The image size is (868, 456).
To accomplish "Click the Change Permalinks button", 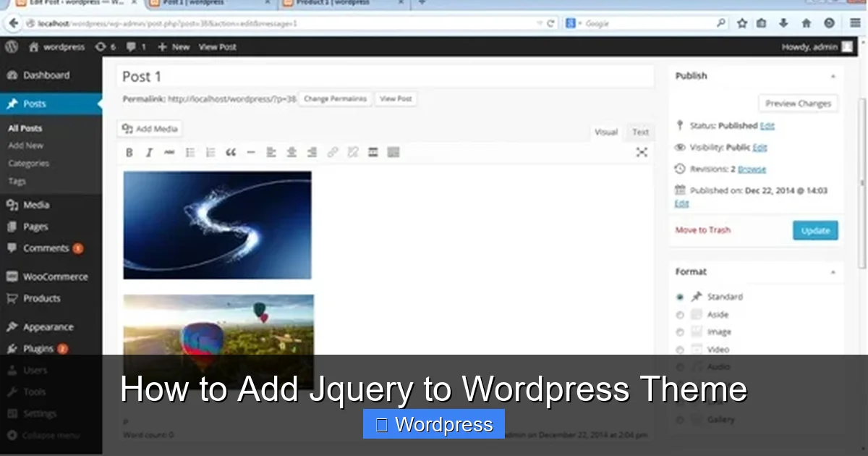I will pos(335,98).
